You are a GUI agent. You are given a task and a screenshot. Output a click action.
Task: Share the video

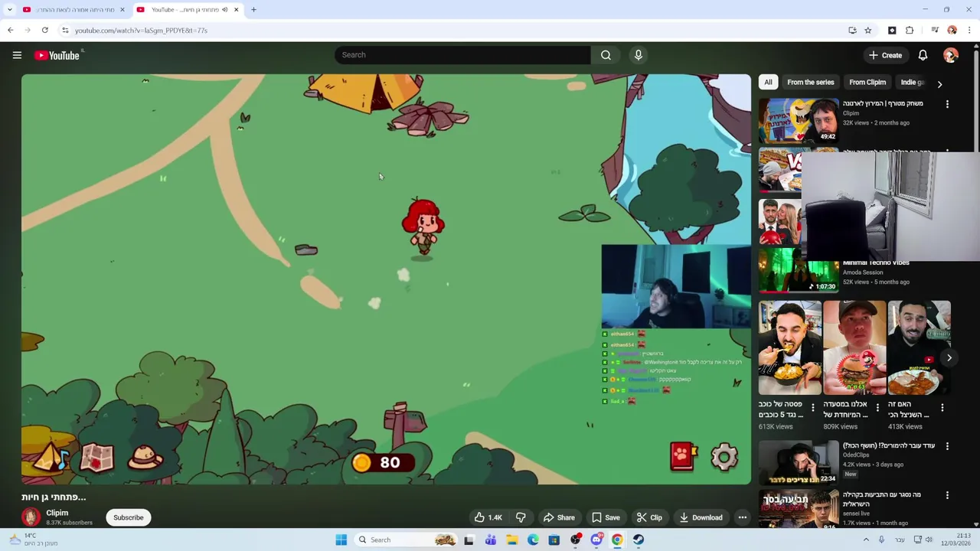tap(559, 517)
